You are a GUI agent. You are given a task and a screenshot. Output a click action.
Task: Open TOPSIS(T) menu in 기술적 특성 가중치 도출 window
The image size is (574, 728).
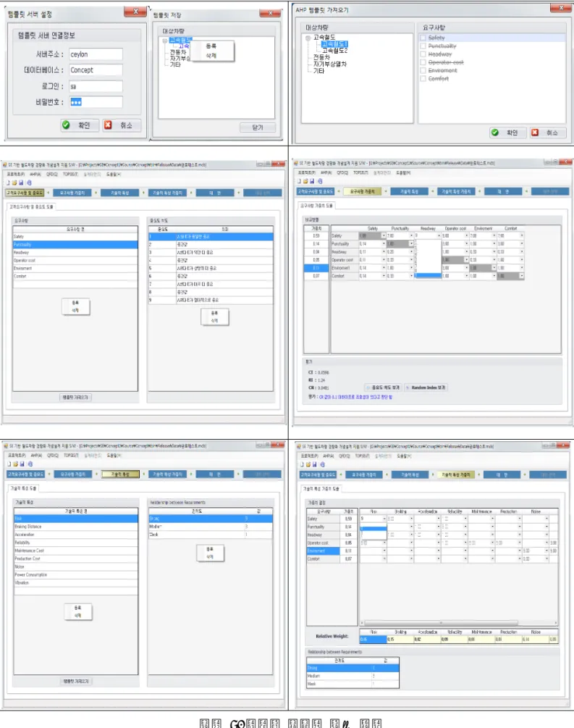point(363,456)
